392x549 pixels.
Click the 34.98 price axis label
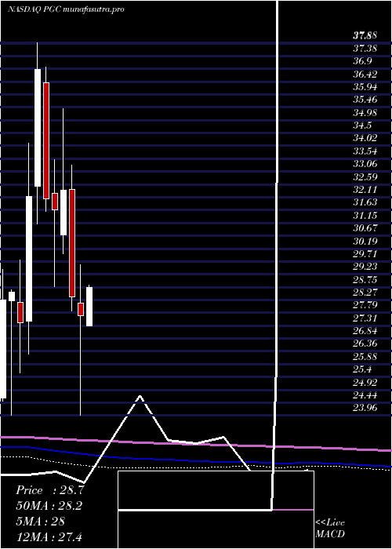pyautogui.click(x=365, y=112)
